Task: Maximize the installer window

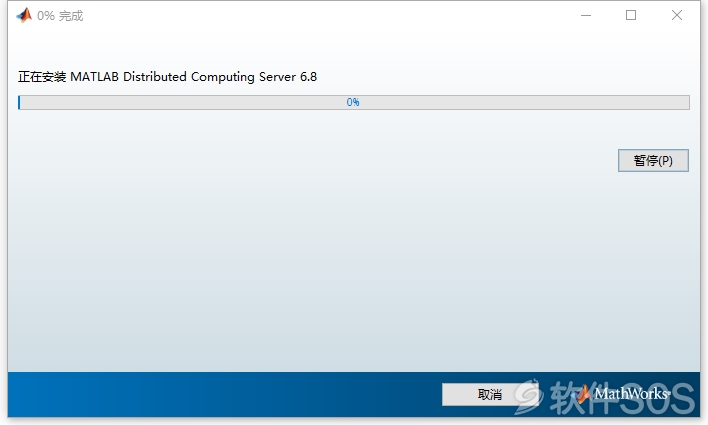Action: click(631, 15)
